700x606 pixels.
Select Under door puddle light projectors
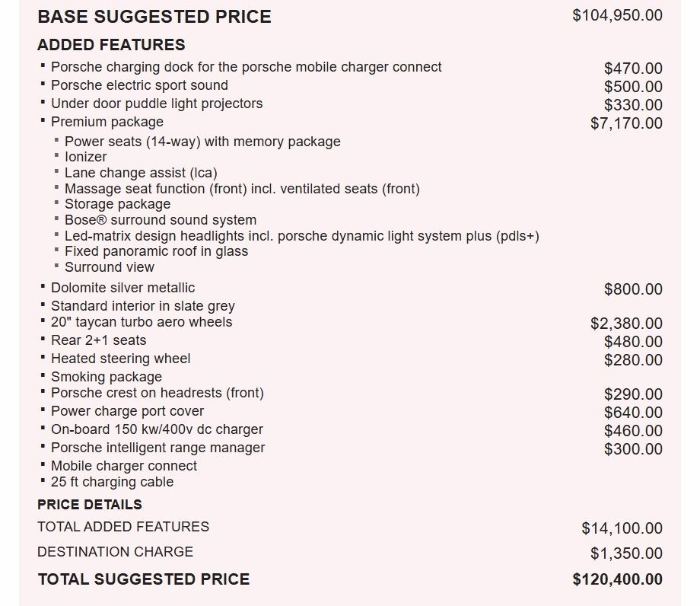tap(157, 104)
